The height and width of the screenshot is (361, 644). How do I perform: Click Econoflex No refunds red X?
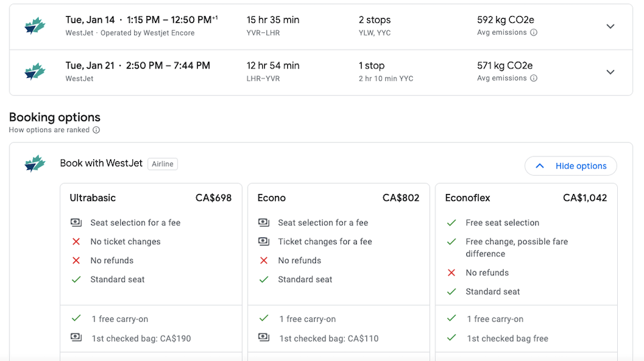(451, 272)
